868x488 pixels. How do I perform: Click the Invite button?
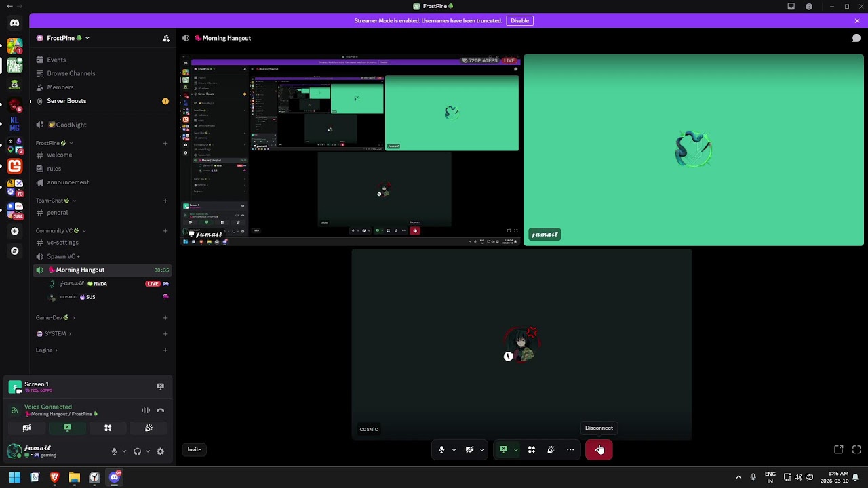coord(195,449)
